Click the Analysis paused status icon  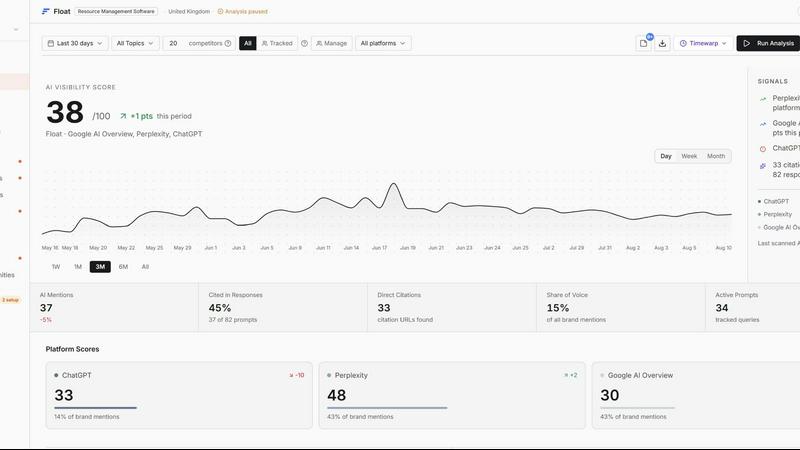tap(220, 11)
